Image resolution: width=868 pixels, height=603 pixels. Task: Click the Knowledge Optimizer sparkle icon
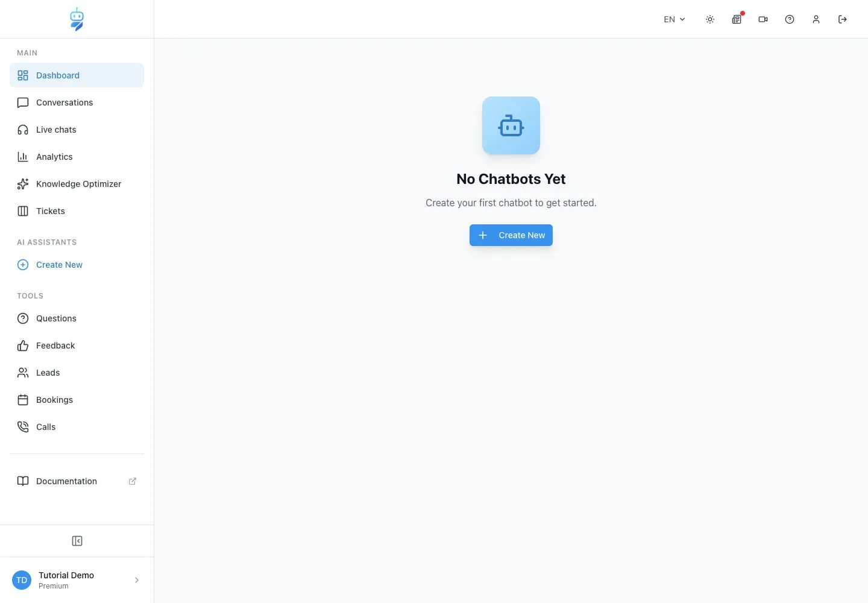pyautogui.click(x=23, y=184)
